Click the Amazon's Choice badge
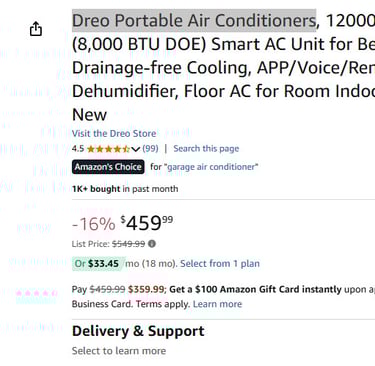The width and height of the screenshot is (375, 366). 108,167
